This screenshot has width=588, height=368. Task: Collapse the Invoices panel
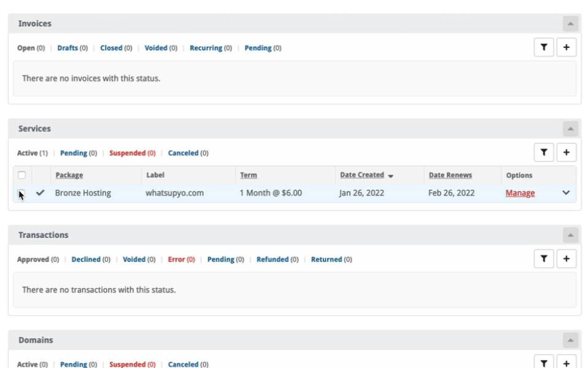[x=570, y=24]
